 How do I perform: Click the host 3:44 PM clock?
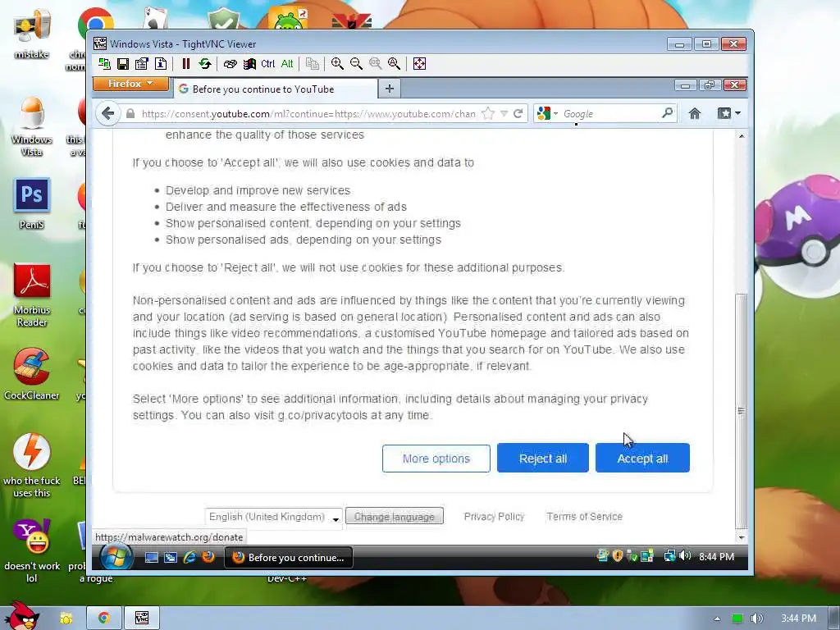tap(798, 619)
